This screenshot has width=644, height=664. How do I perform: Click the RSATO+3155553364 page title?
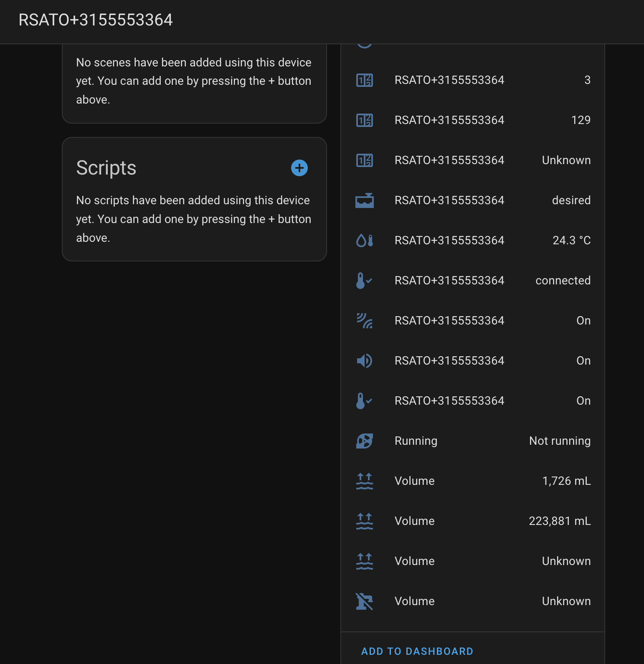click(x=96, y=20)
